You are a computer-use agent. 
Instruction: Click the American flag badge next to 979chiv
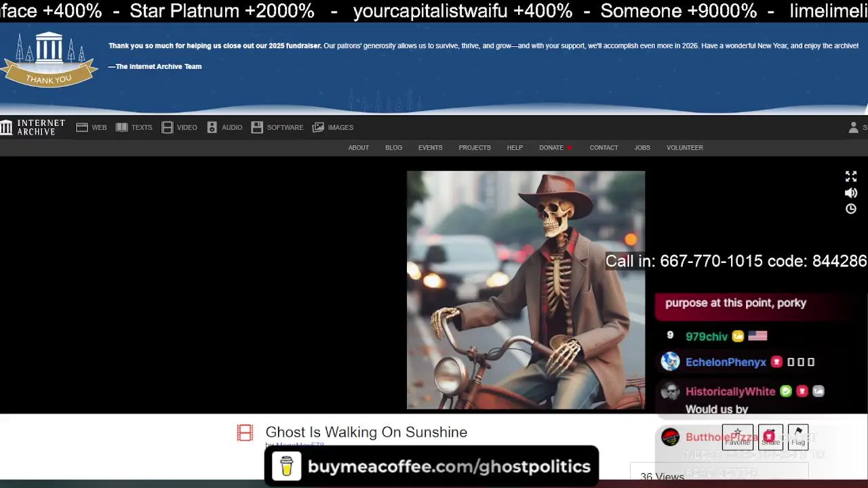[757, 336]
